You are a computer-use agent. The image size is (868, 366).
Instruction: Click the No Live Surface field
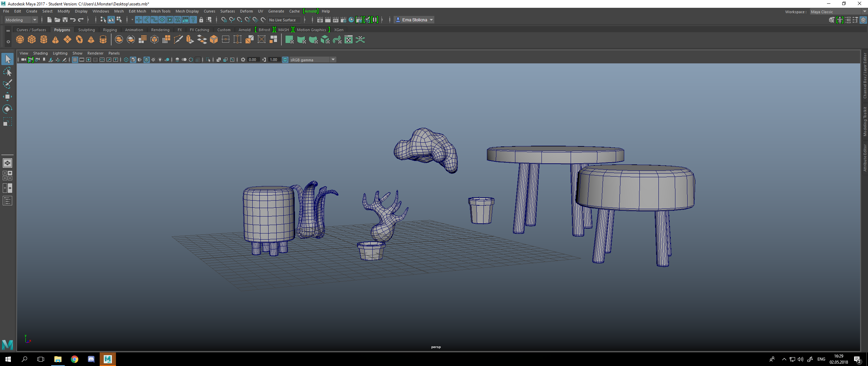[x=283, y=20]
